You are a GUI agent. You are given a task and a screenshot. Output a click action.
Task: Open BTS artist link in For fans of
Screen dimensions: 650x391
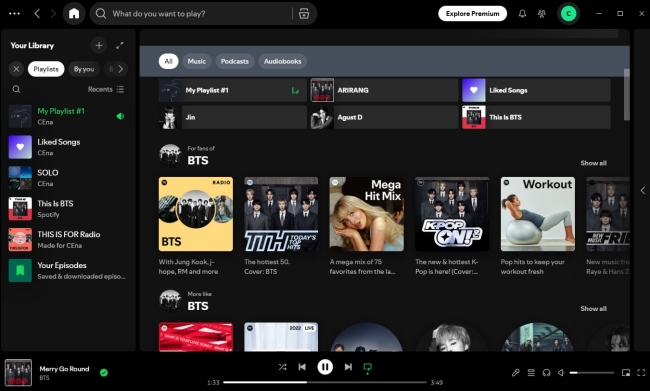(198, 160)
